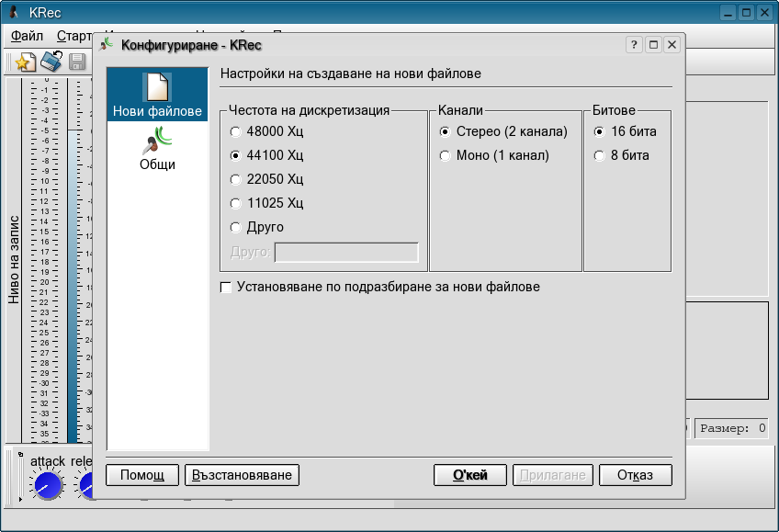The image size is (779, 532).
Task: Pick the Друго custom rate option
Action: tap(236, 228)
